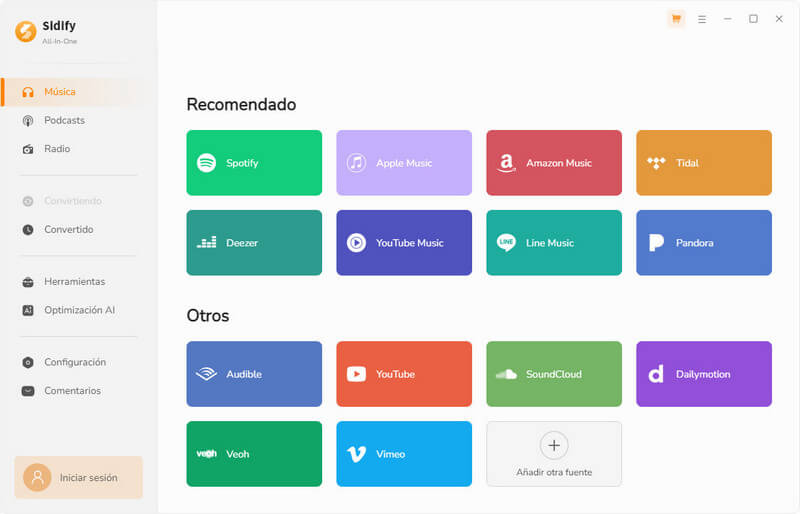Screen dimensions: 800x514
Task: Open the Pandora tile
Action: [x=704, y=242]
